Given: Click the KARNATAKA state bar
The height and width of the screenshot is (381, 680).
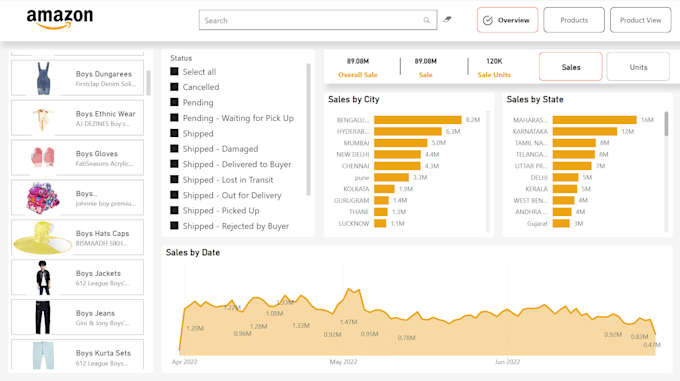Looking at the screenshot, I should [585, 131].
